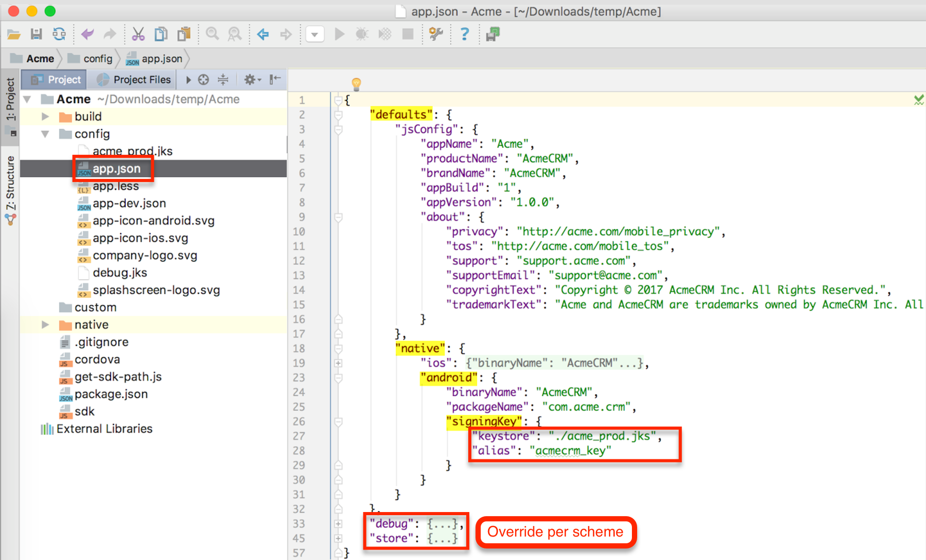Show more project view tabs with the arrow
This screenshot has width=926, height=560.
tap(188, 80)
